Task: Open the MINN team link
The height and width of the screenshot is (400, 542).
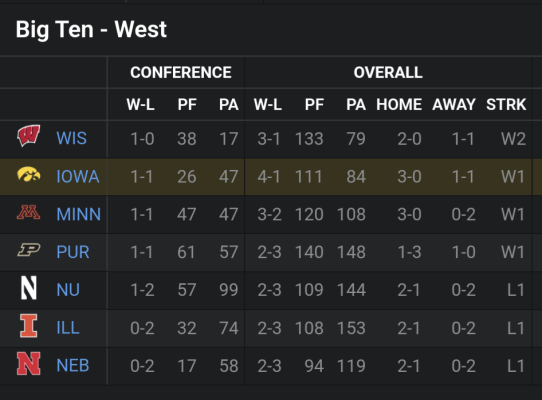Action: 78,214
